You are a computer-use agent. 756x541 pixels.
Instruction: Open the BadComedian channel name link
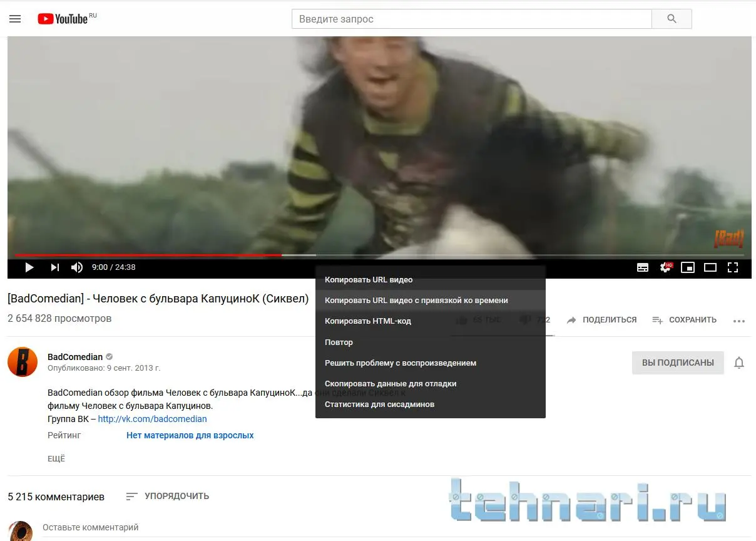tap(75, 357)
